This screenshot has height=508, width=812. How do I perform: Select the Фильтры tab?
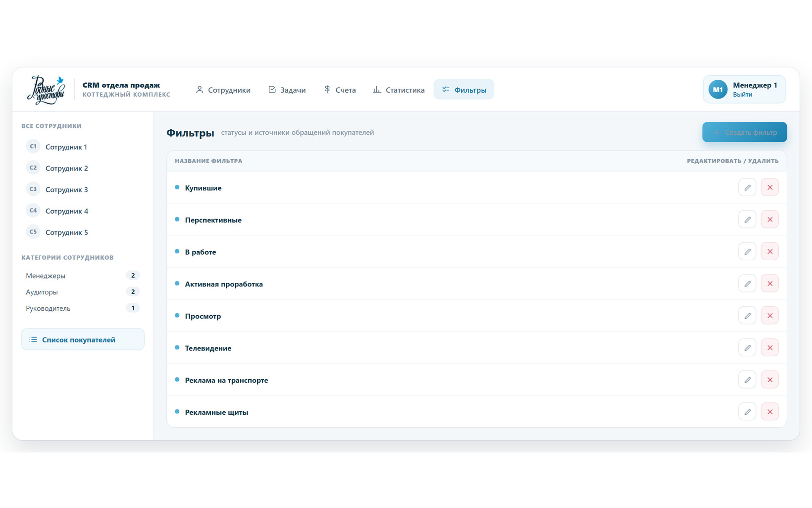464,90
